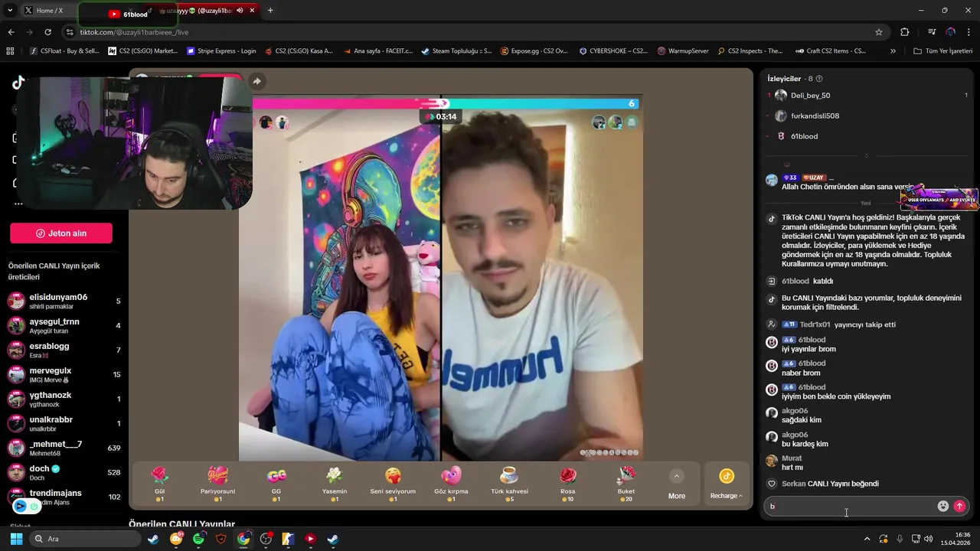Open suggested streamer aysegul_trnn
The image size is (980, 551).
point(64,325)
